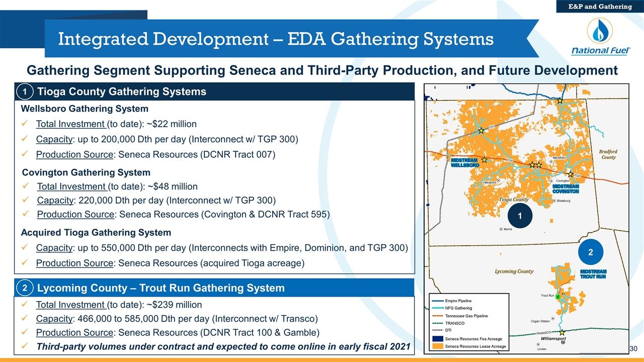Click the third-party volumes italic statement
644x362 pixels.
click(223, 347)
